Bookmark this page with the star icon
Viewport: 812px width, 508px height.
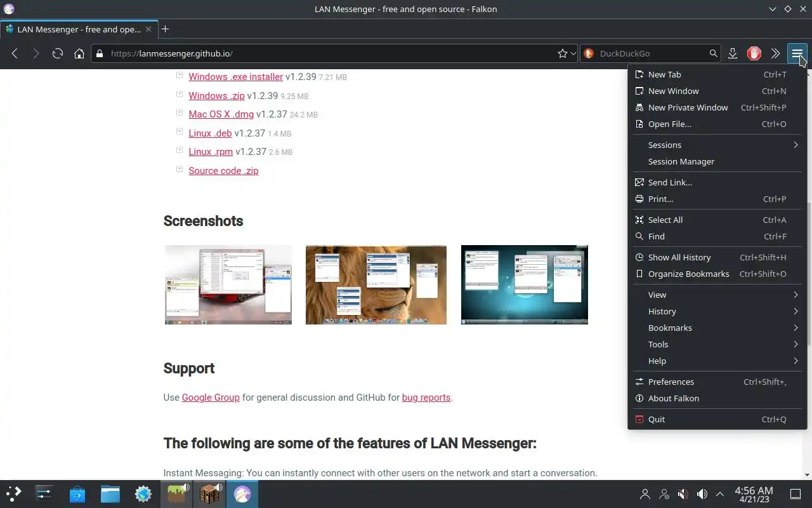(x=562, y=54)
